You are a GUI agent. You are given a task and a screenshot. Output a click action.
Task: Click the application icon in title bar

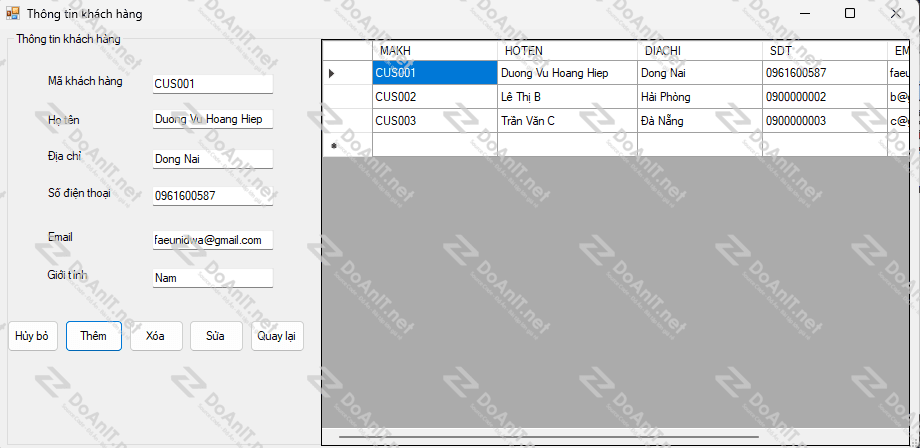pos(13,14)
